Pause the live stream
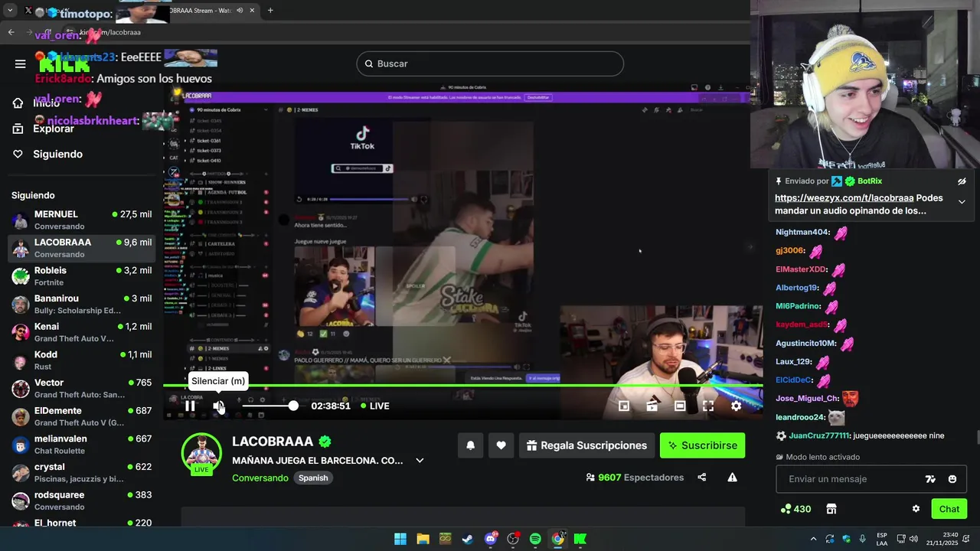980x551 pixels. (x=190, y=406)
